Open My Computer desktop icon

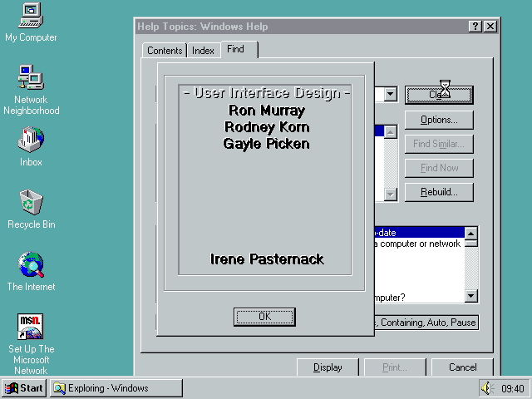(31, 22)
